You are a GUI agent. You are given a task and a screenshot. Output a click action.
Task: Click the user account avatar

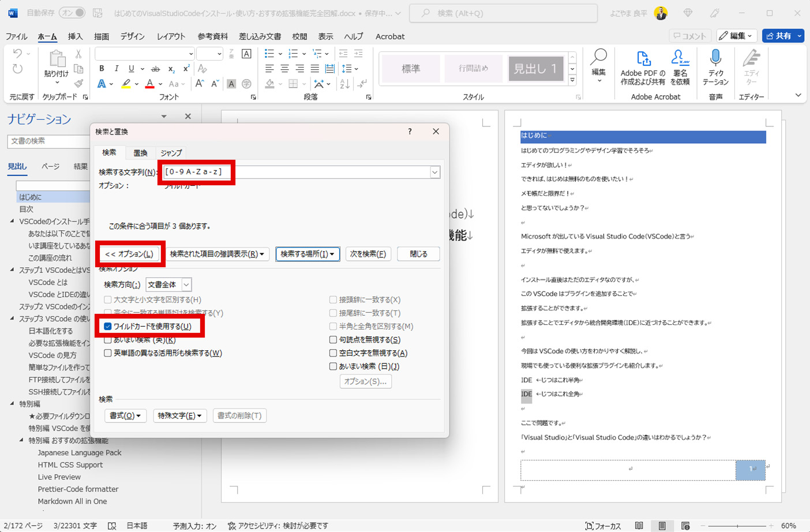661,13
